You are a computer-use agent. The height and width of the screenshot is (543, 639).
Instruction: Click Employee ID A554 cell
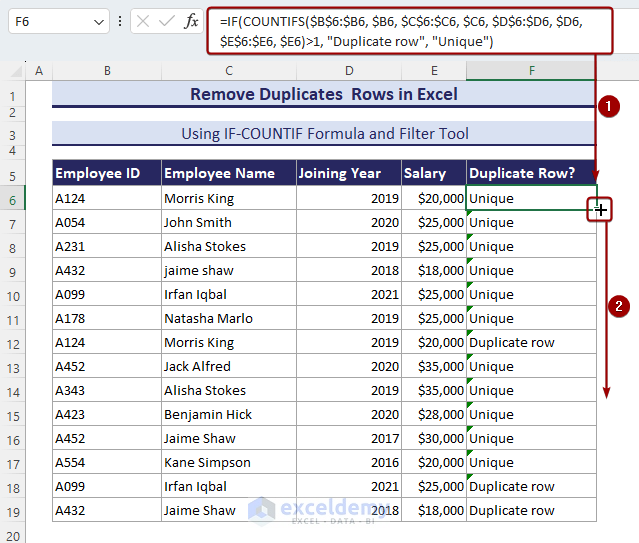coord(107,463)
